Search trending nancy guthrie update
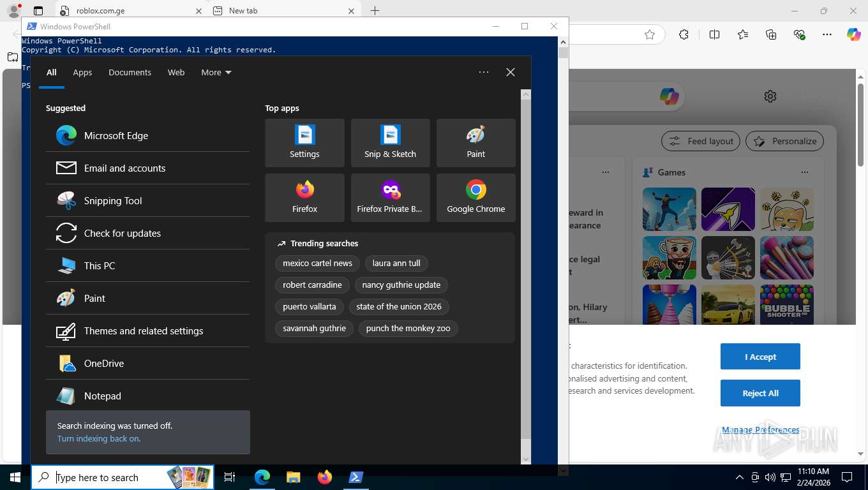The height and width of the screenshot is (490, 868). click(x=401, y=285)
